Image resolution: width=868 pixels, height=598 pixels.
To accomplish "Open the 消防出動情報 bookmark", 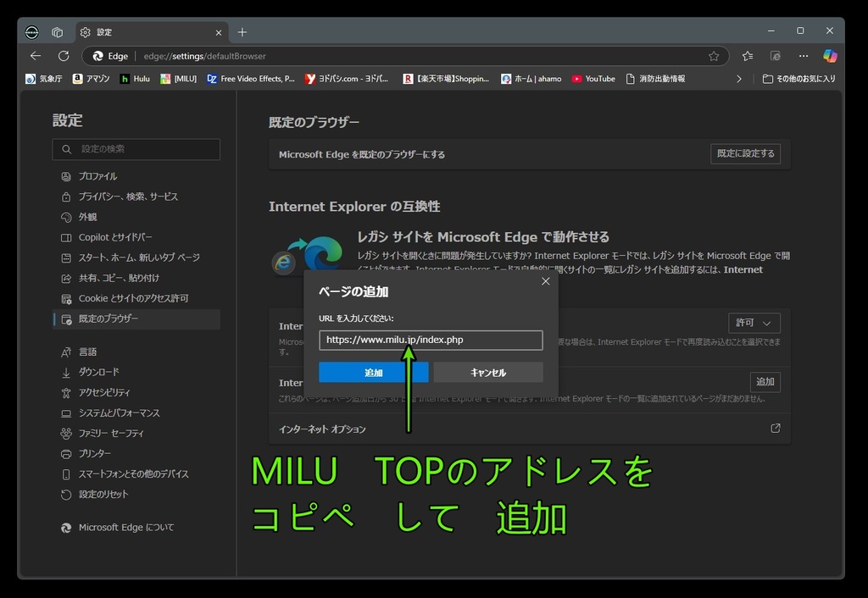I will [655, 79].
